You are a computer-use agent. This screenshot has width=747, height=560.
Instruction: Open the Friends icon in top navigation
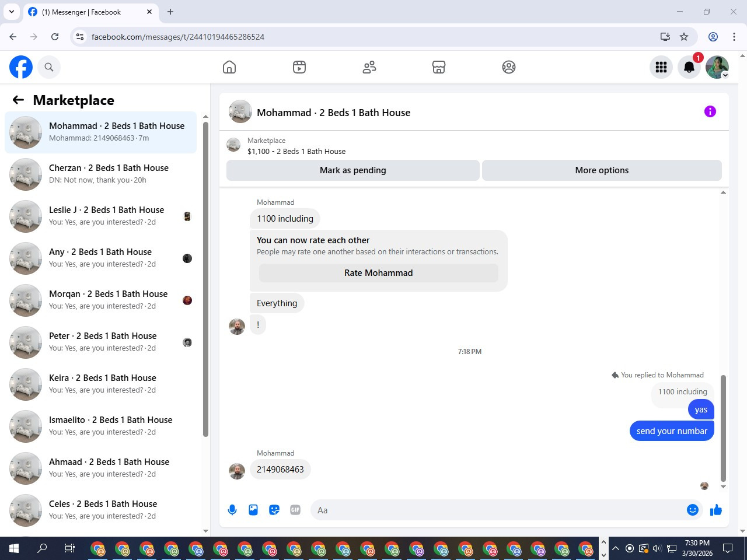point(369,67)
